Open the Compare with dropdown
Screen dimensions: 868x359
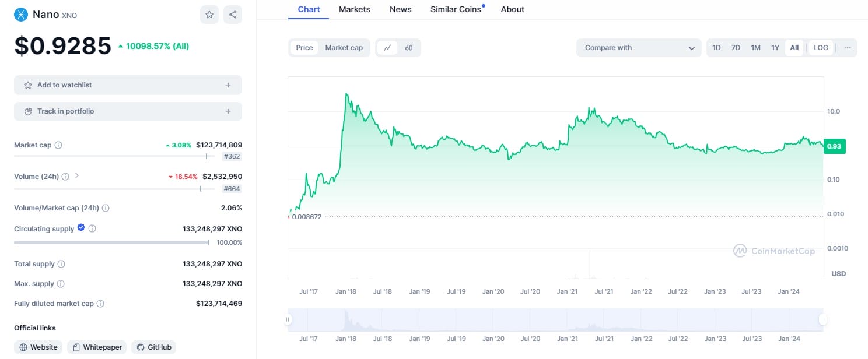tap(639, 48)
